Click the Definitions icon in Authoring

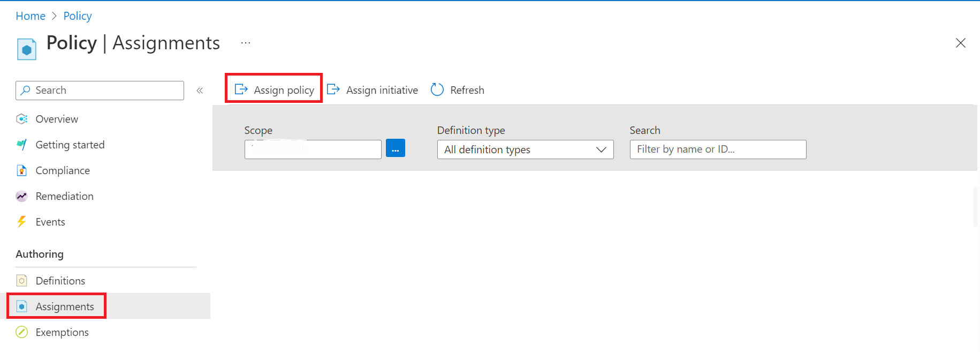tap(22, 281)
